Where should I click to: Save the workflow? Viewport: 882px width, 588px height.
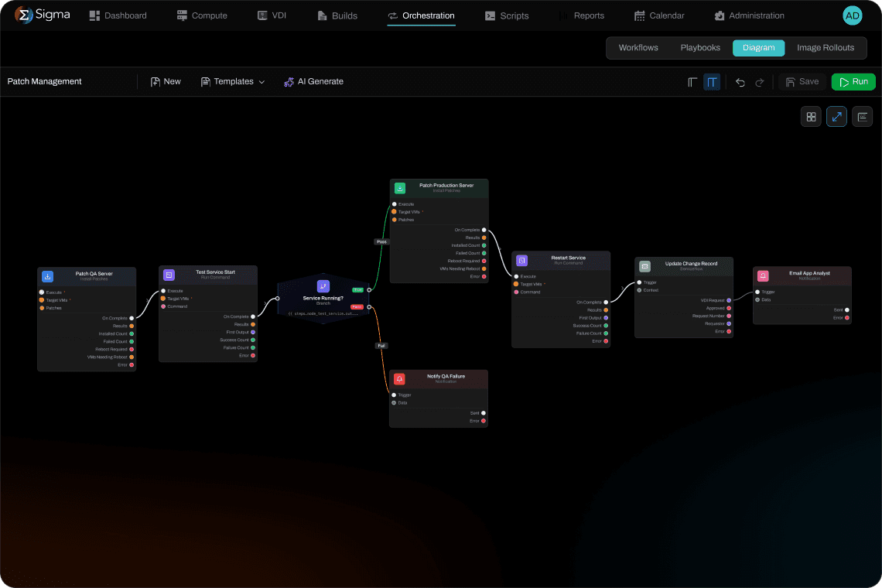coord(802,82)
